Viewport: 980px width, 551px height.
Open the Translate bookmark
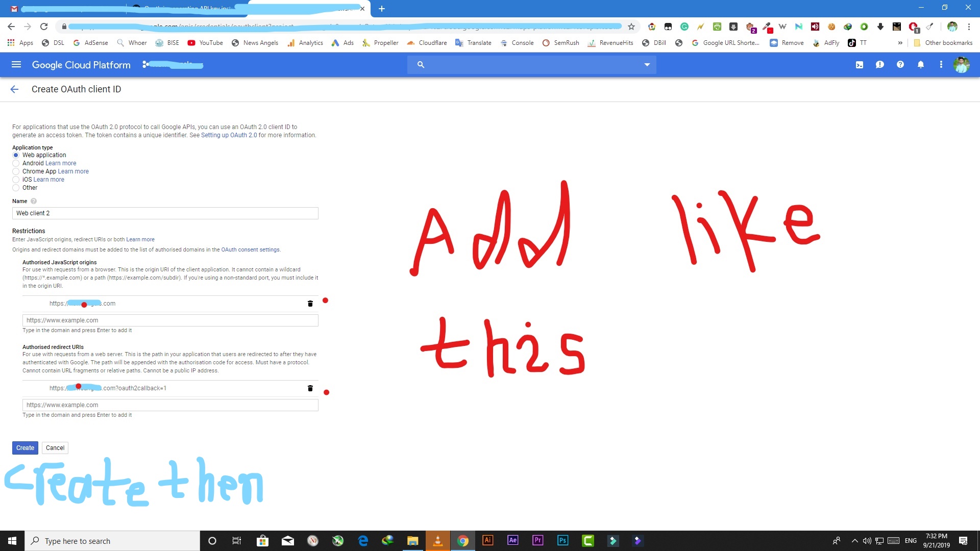pyautogui.click(x=473, y=43)
